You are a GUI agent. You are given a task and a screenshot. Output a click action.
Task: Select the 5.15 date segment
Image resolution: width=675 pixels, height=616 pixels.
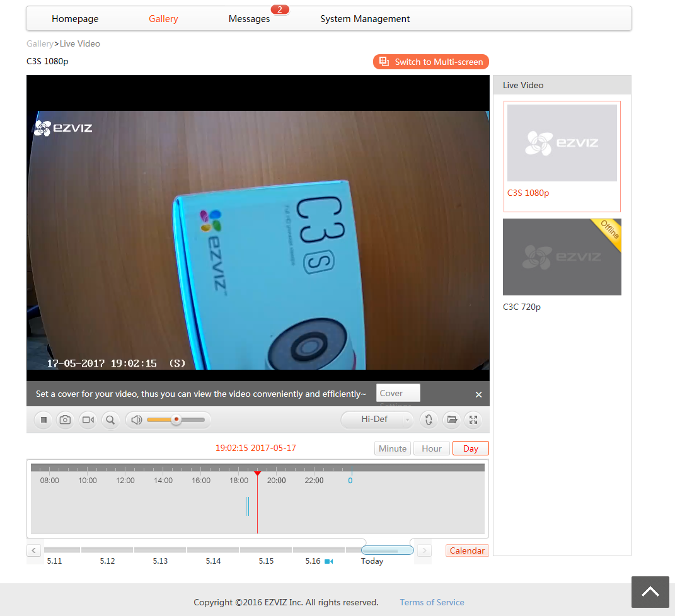click(266, 550)
